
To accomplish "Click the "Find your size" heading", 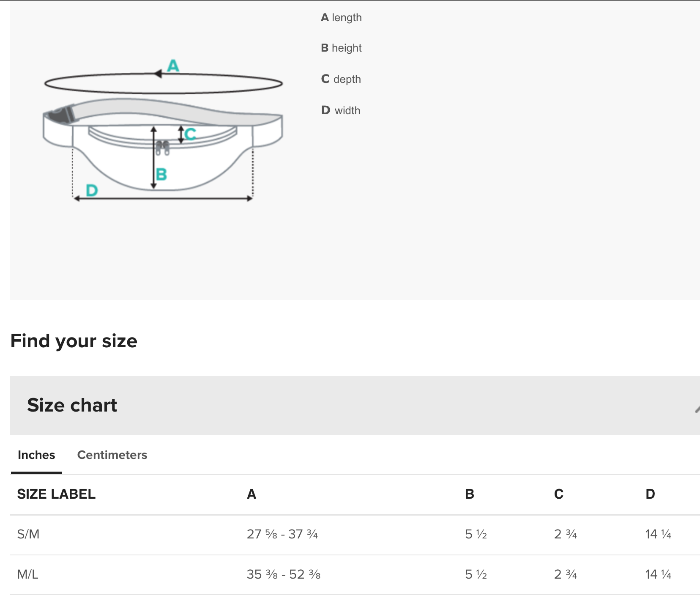I will (74, 341).
